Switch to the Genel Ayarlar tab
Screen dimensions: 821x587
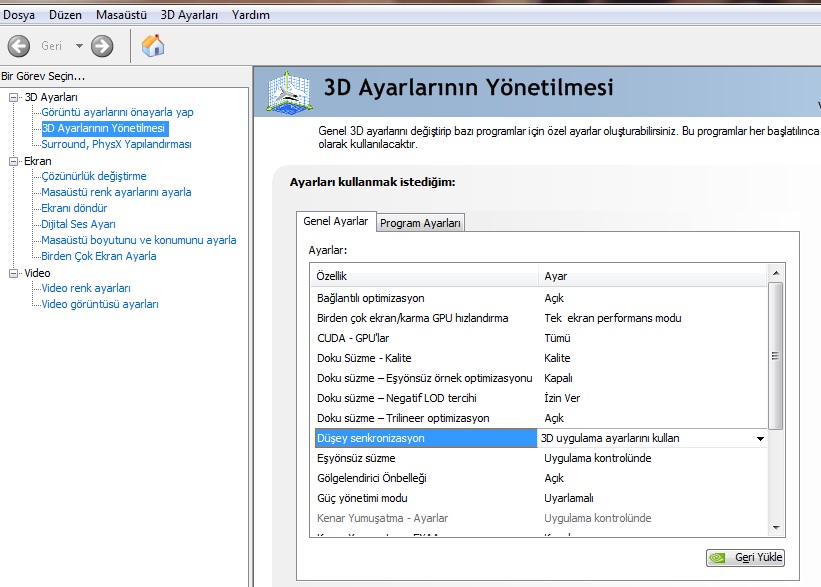[x=336, y=221]
